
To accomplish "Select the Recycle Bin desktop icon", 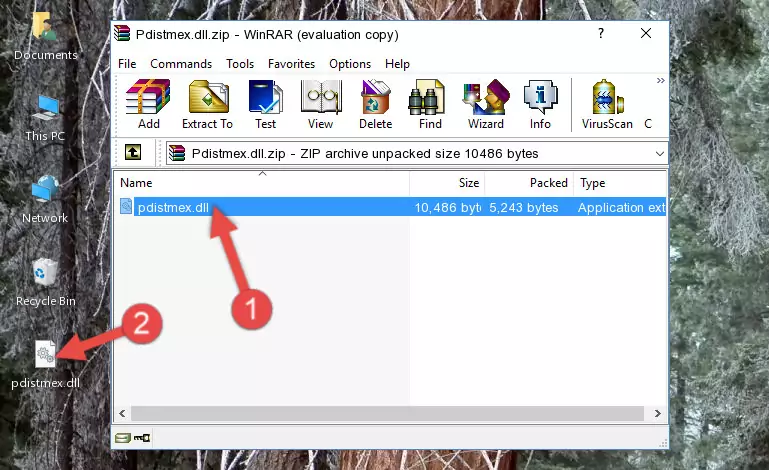I will (x=46, y=283).
